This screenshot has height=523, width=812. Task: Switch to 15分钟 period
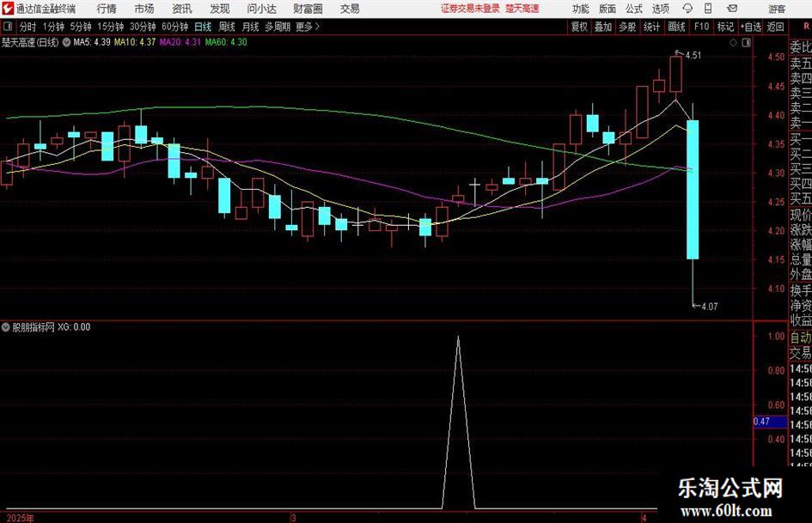111,27
